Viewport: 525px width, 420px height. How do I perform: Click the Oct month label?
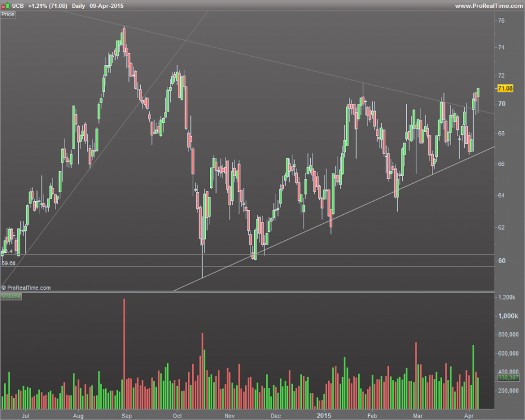pos(177,416)
